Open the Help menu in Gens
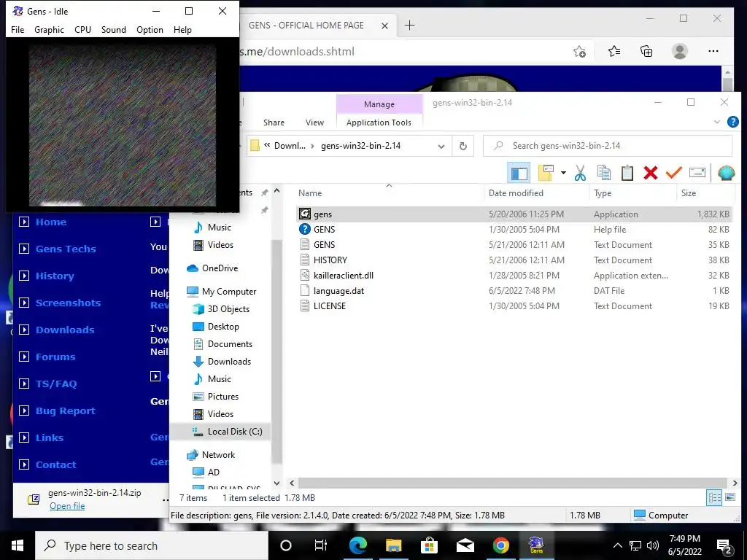Image resolution: width=747 pixels, height=560 pixels. [182, 29]
